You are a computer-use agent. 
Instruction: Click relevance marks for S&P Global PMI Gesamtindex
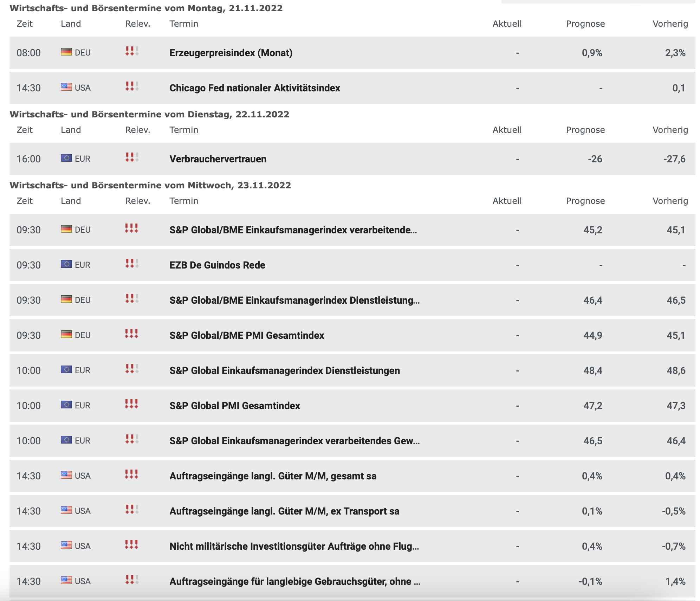tap(132, 404)
